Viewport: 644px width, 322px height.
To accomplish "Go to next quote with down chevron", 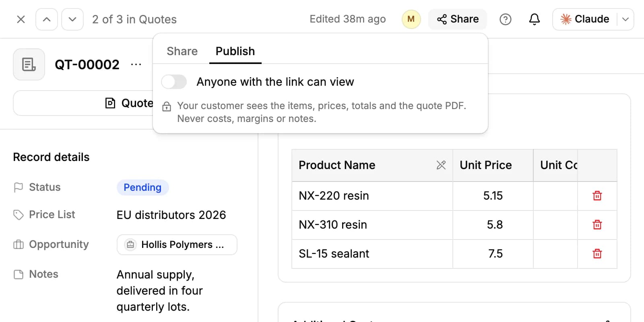I will coord(72,19).
